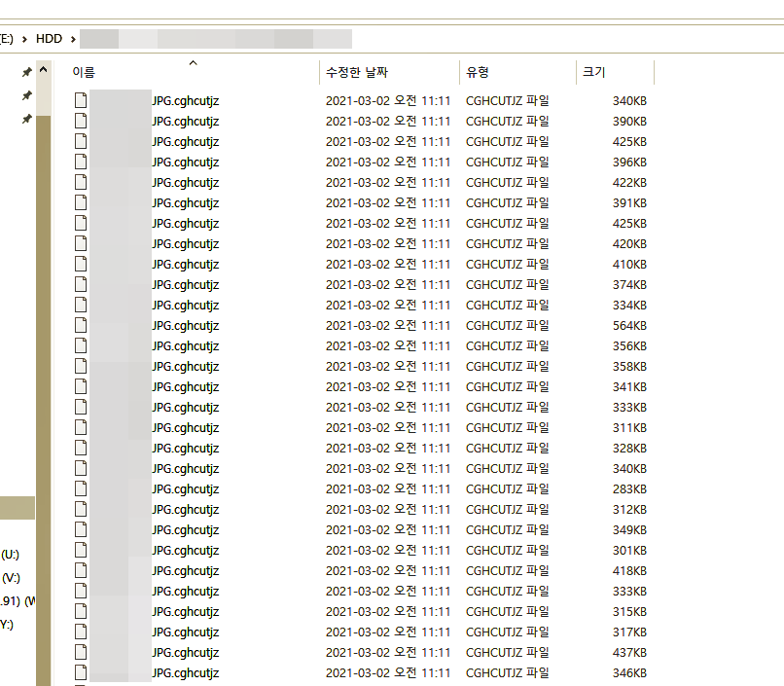Click the CGHCUTJZ 파일 type in the 328KB row
The image size is (784, 686).
[x=508, y=448]
